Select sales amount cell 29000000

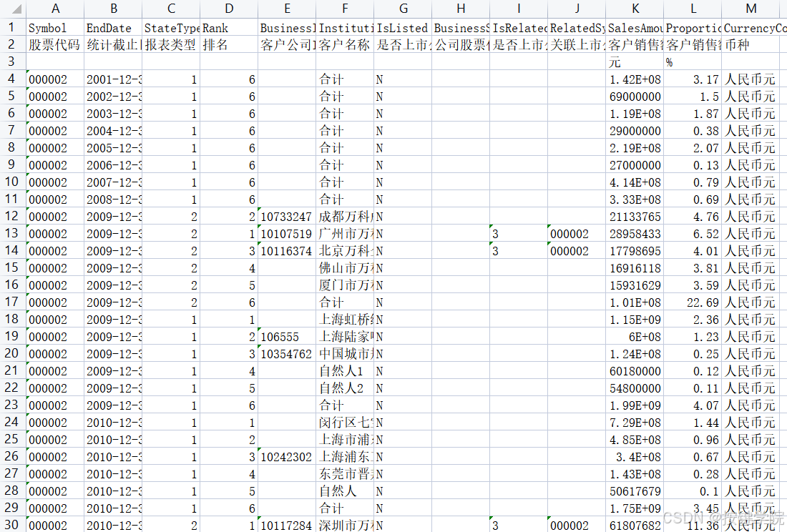pyautogui.click(x=635, y=131)
